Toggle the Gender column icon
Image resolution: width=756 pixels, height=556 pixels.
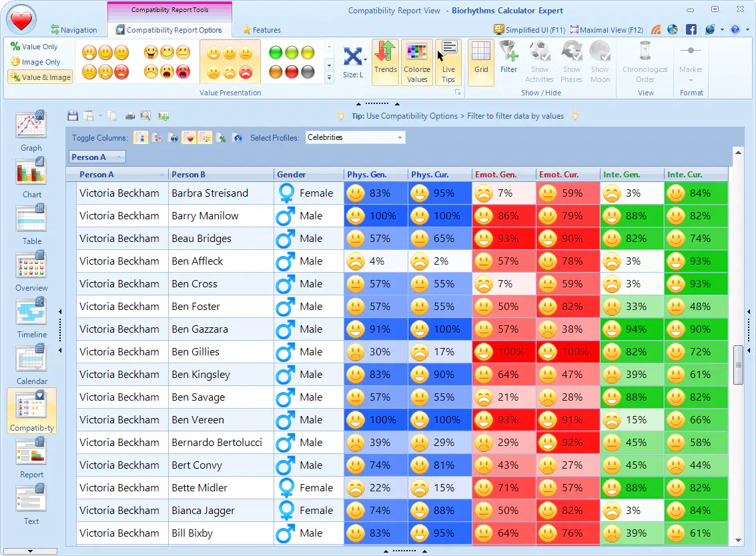[141, 138]
